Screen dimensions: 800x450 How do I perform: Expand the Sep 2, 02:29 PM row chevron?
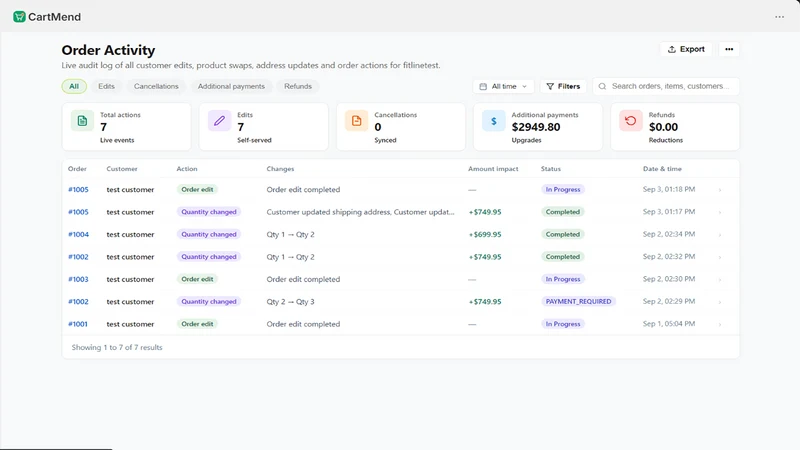[x=720, y=302]
